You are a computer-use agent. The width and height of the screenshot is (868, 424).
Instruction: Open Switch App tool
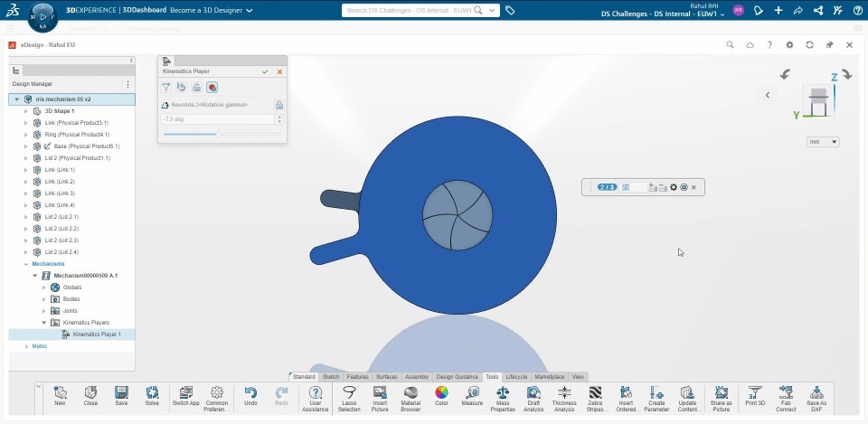tap(186, 396)
